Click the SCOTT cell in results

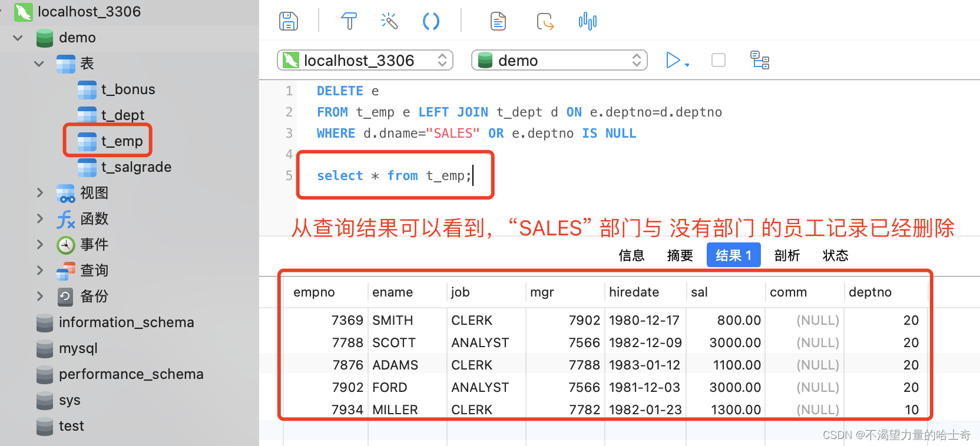[x=394, y=342]
